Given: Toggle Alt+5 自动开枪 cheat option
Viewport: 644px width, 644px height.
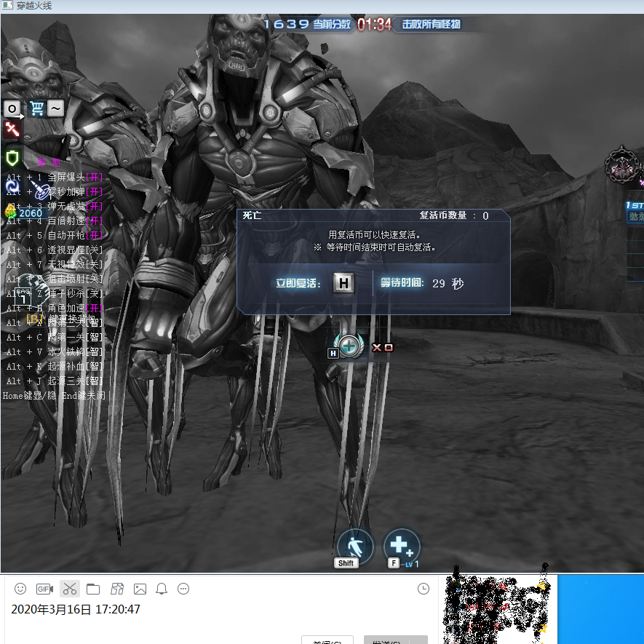Looking at the screenshot, I should pos(55,235).
